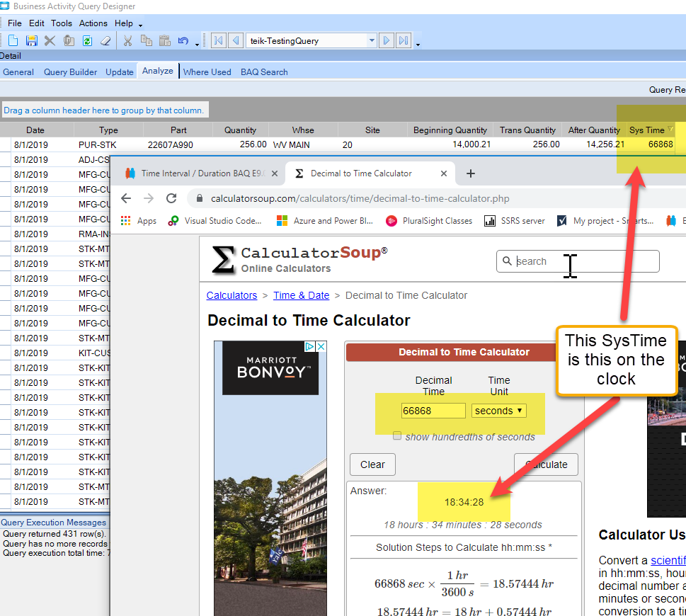Click the Decimal Time input field
Image resolution: width=686 pixels, height=616 pixels.
pyautogui.click(x=433, y=411)
